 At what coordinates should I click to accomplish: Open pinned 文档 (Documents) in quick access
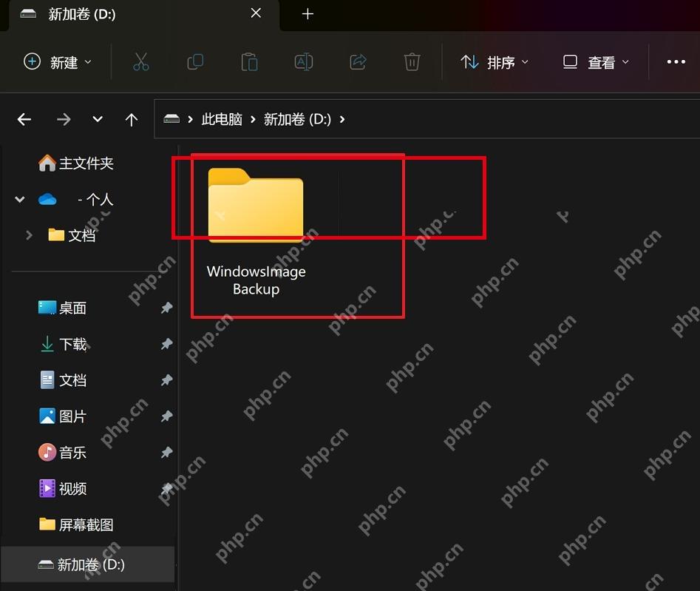[x=63, y=380]
